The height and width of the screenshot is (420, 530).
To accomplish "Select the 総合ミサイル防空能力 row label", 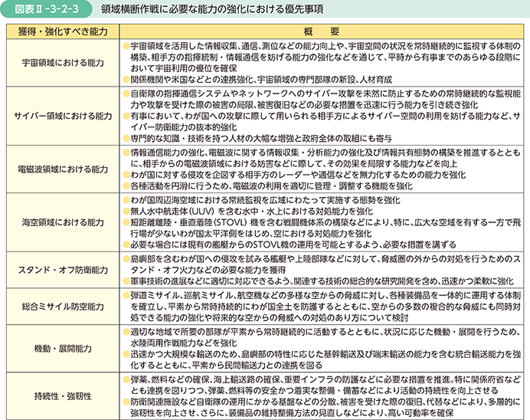I will coord(63,307).
